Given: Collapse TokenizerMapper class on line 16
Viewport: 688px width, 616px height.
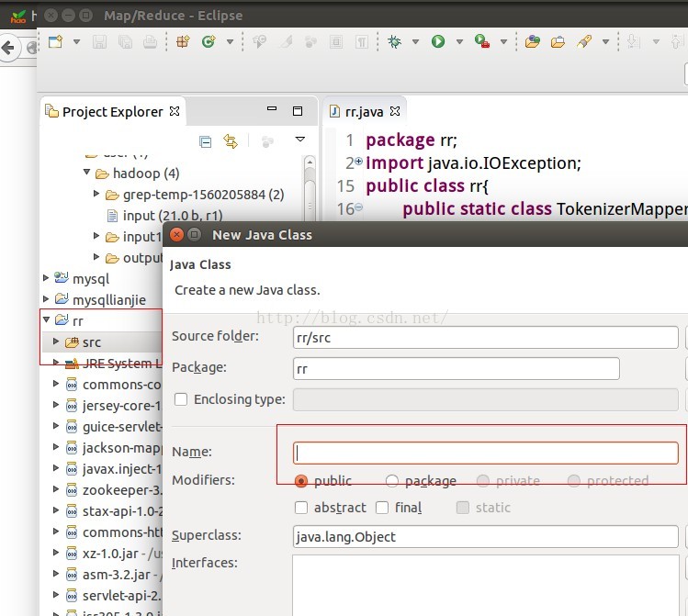Looking at the screenshot, I should tap(358, 207).
